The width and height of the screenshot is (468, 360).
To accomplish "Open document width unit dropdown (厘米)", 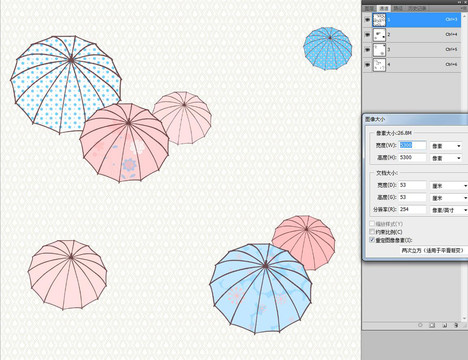I will point(449,186).
